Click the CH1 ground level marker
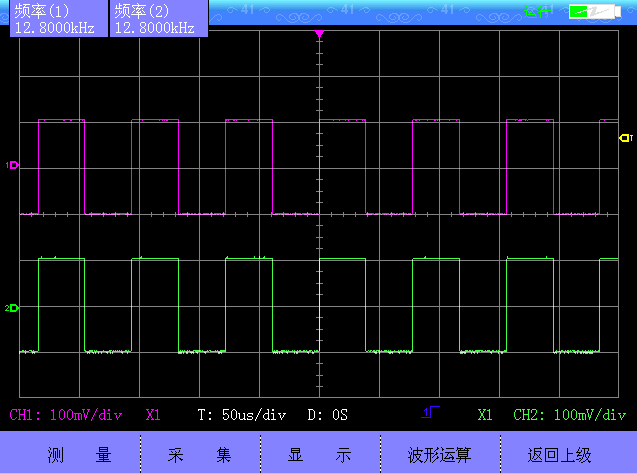Image resolution: width=637 pixels, height=474 pixels. pyautogui.click(x=13, y=165)
